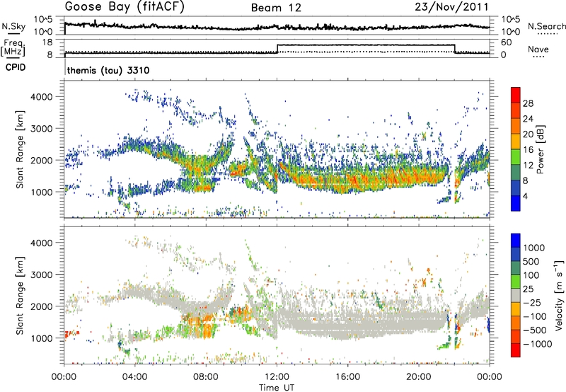This screenshot has height=392, width=566.
Task: Select the 100 label on Velocity colorbar
Action: tap(531, 275)
